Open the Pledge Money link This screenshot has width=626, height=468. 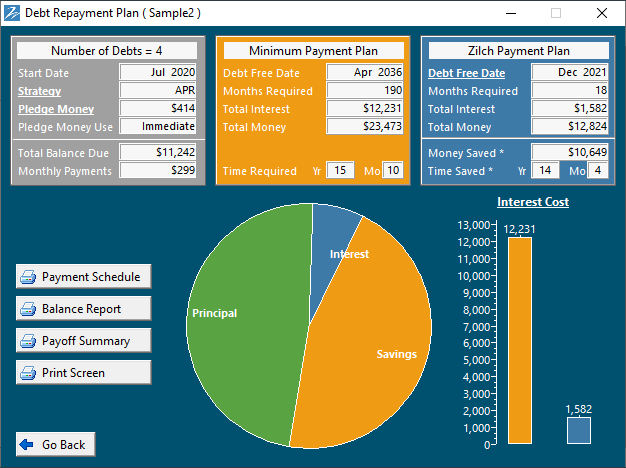[56, 109]
